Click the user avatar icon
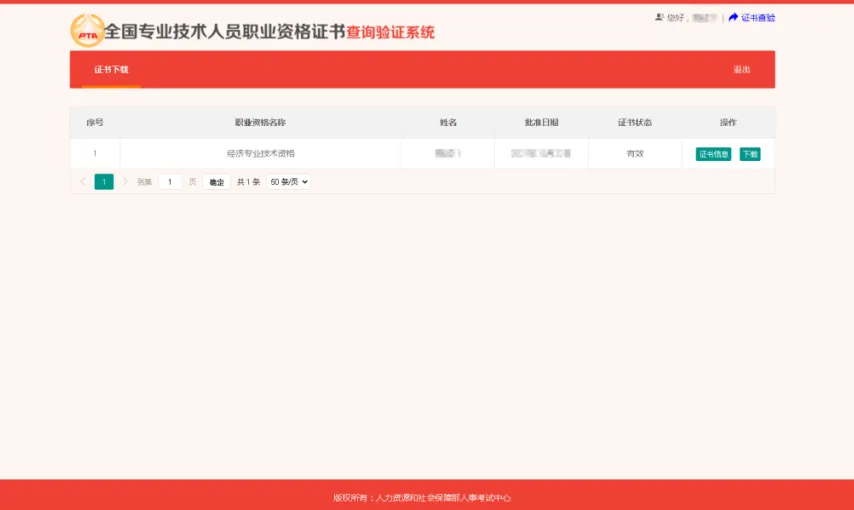Screen dimensions: 854x510 659,17
